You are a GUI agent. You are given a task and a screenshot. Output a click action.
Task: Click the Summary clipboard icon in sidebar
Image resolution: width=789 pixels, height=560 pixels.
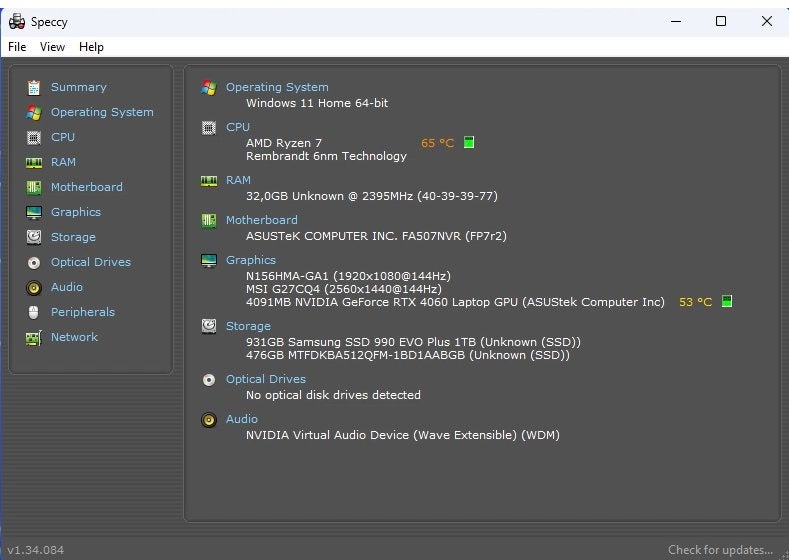point(34,88)
